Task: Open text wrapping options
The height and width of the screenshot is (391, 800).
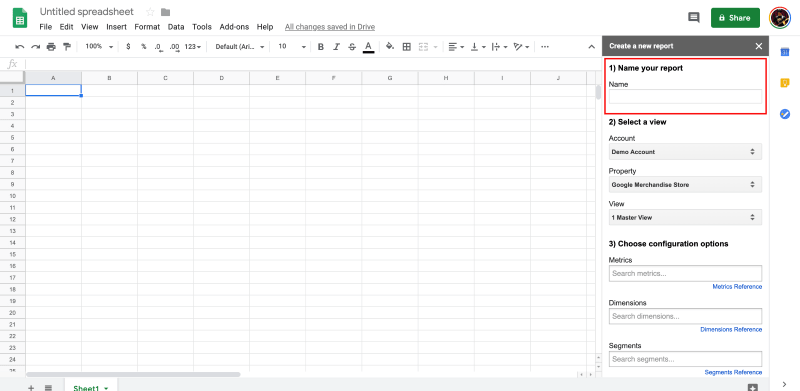Action: coord(499,46)
